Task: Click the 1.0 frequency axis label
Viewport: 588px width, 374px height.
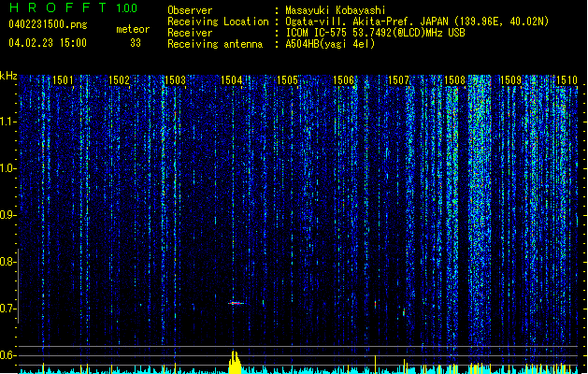Action: tap(7, 168)
